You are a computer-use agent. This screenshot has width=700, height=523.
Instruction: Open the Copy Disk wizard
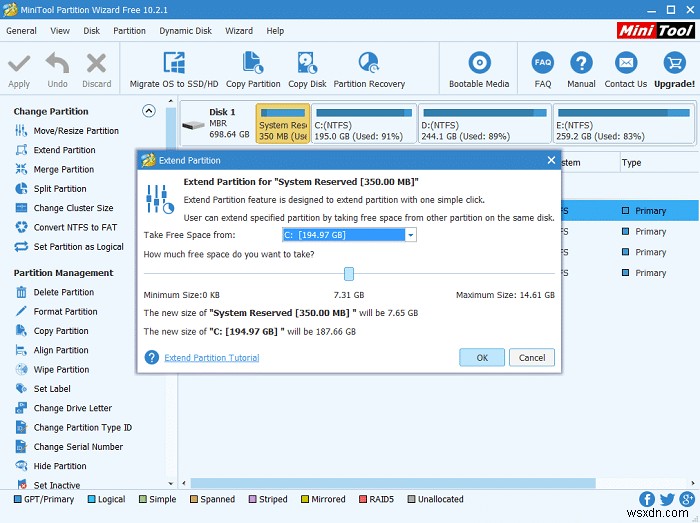[x=307, y=70]
